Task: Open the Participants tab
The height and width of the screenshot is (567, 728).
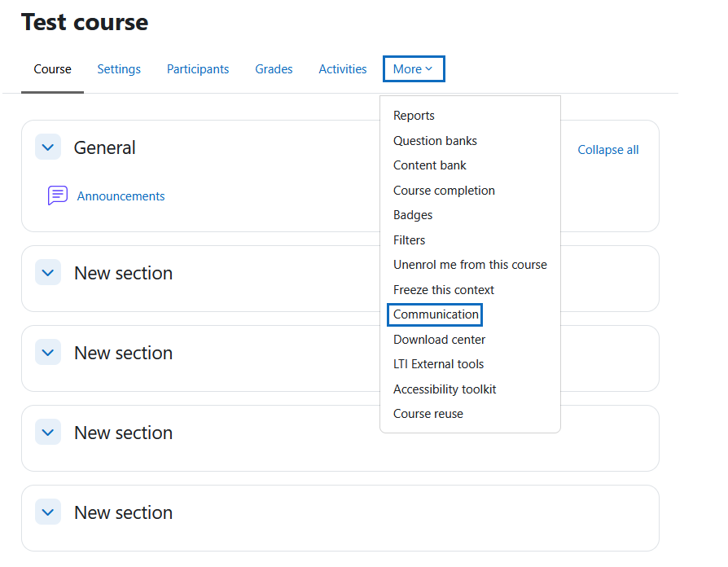Action: pos(198,69)
